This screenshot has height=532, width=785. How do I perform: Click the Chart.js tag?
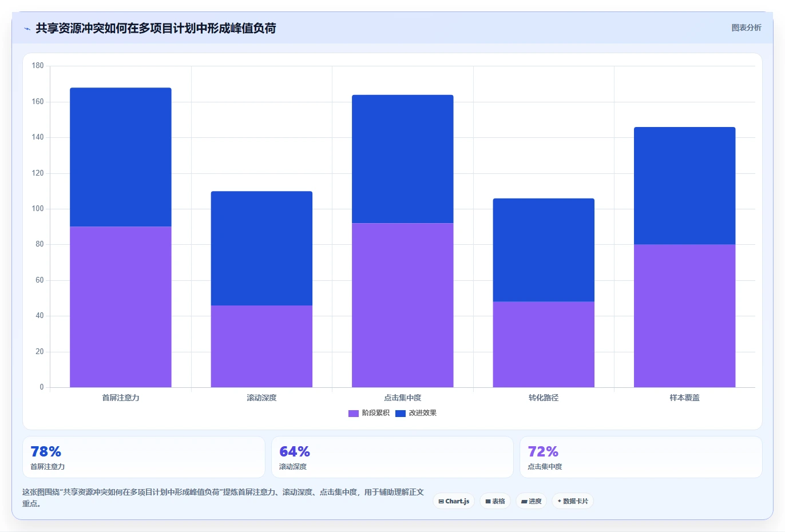[454, 501]
